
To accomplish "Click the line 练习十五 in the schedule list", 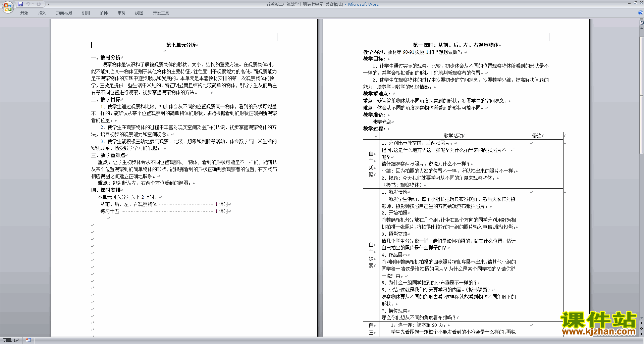I will point(110,211).
